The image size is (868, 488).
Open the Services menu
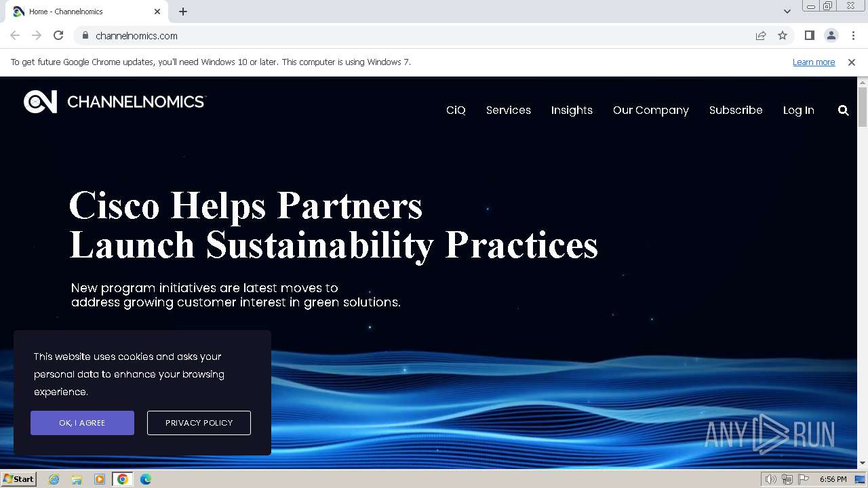[509, 110]
